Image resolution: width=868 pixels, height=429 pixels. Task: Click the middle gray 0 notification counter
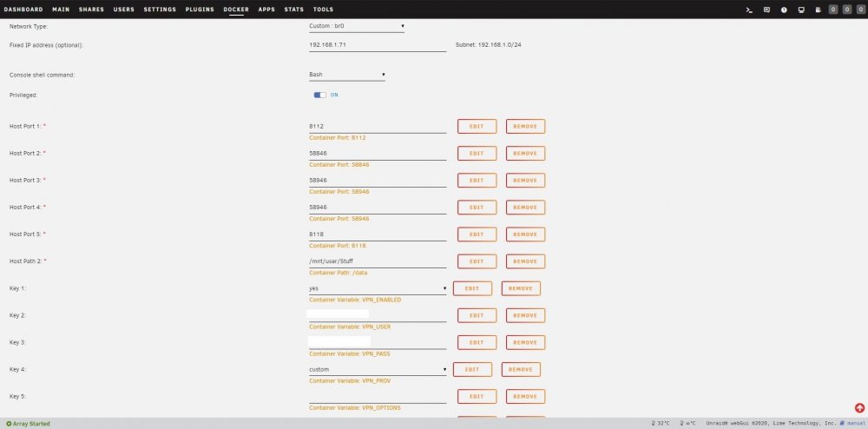point(847,10)
